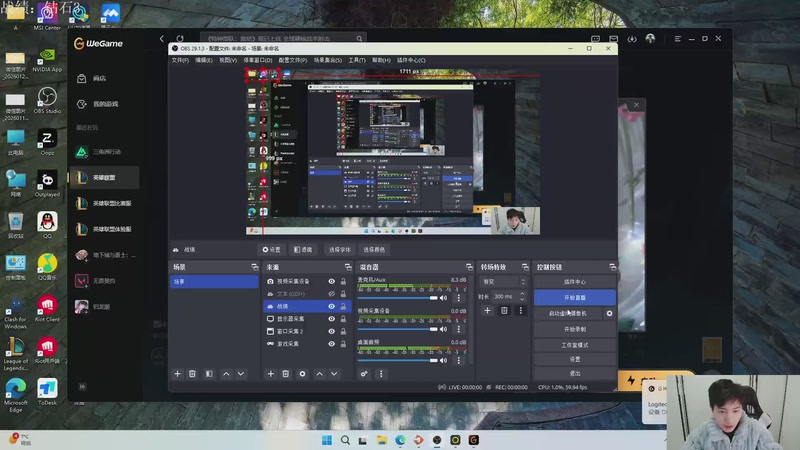This screenshot has height=450, width=800.
Task: Open 桌面音频 three-dot options menu
Action: pyautogui.click(x=458, y=360)
